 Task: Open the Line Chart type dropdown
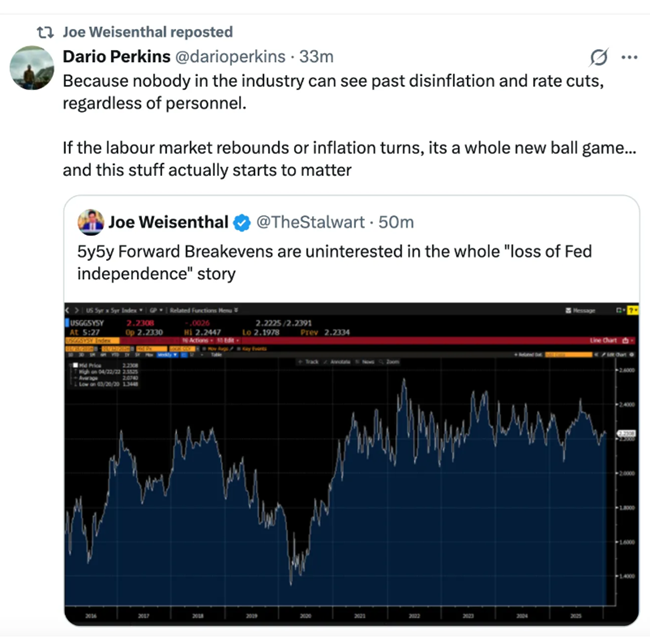(604, 341)
